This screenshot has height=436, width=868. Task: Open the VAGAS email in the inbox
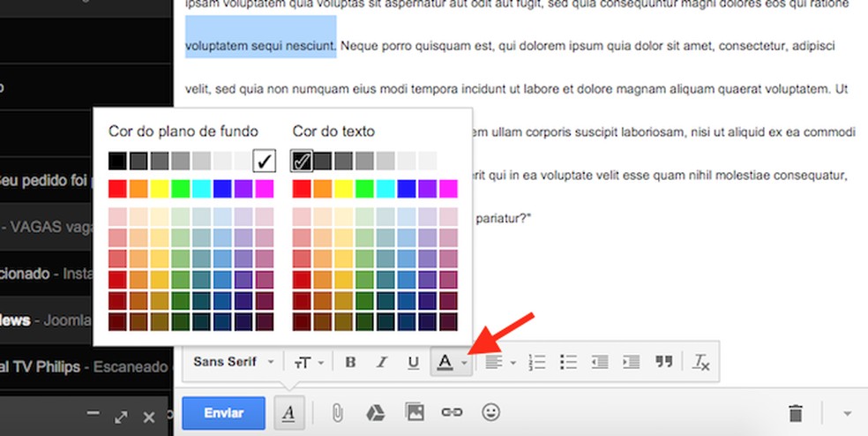46,227
